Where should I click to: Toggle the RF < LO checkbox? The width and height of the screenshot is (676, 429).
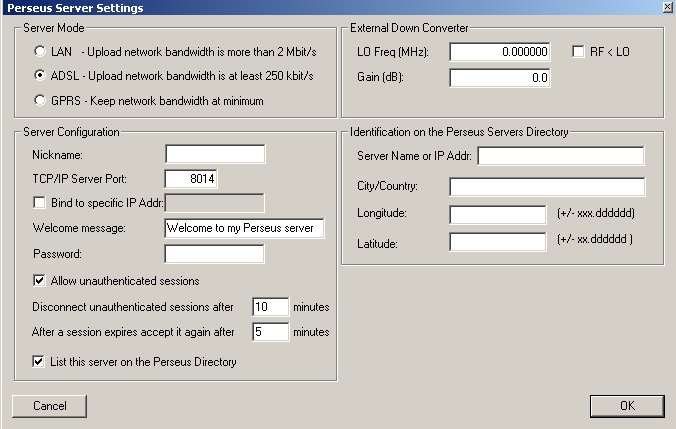pos(578,52)
